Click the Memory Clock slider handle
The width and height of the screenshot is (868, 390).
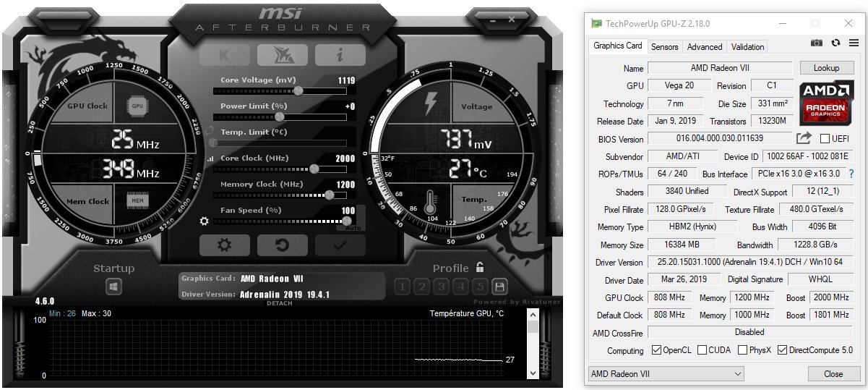tap(330, 195)
